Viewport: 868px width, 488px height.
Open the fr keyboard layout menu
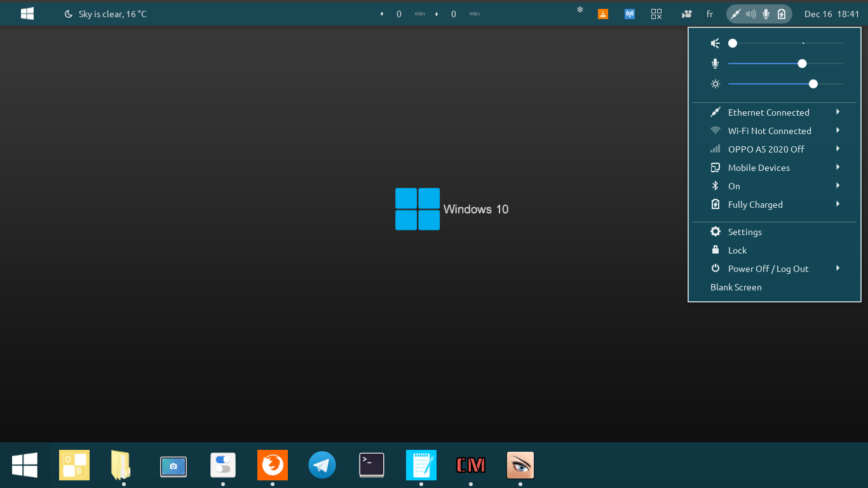tap(710, 14)
